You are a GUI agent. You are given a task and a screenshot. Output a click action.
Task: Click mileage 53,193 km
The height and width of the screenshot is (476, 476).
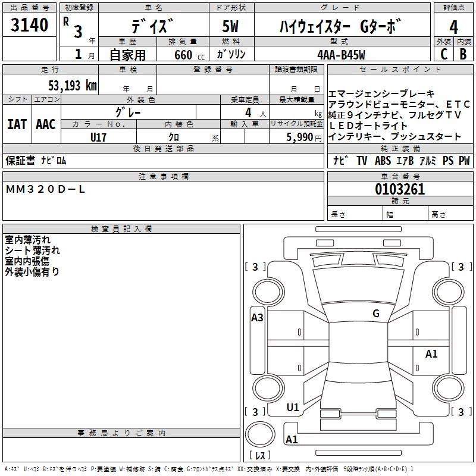tap(73, 86)
